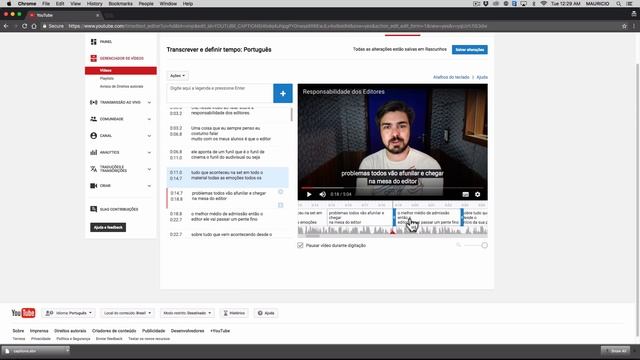Screen dimensions: 640x360
Task: Open the Chrome File menu
Action: pos(46,4)
